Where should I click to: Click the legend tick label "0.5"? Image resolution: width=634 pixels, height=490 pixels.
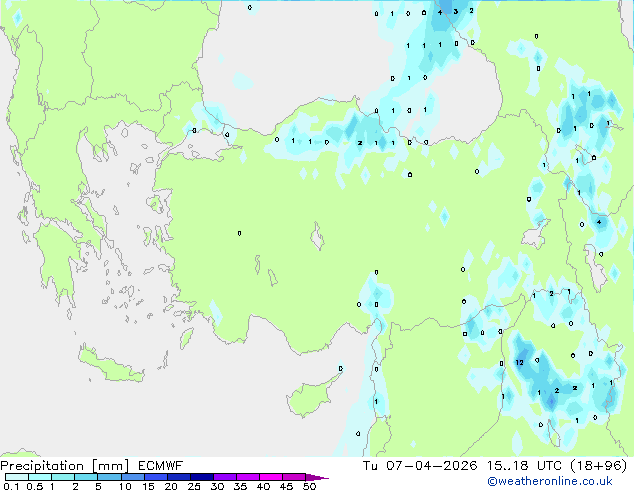34,486
